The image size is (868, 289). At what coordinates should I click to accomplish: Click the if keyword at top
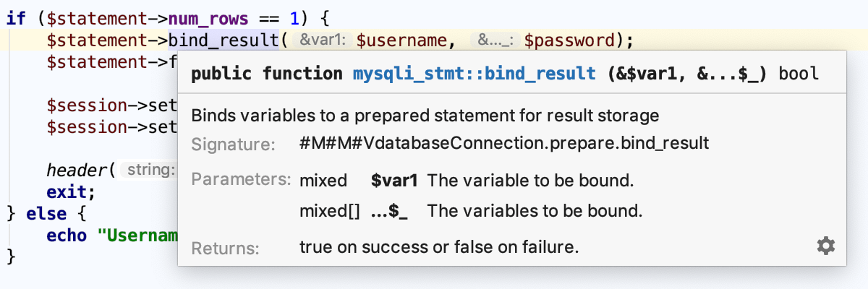pyautogui.click(x=15, y=18)
